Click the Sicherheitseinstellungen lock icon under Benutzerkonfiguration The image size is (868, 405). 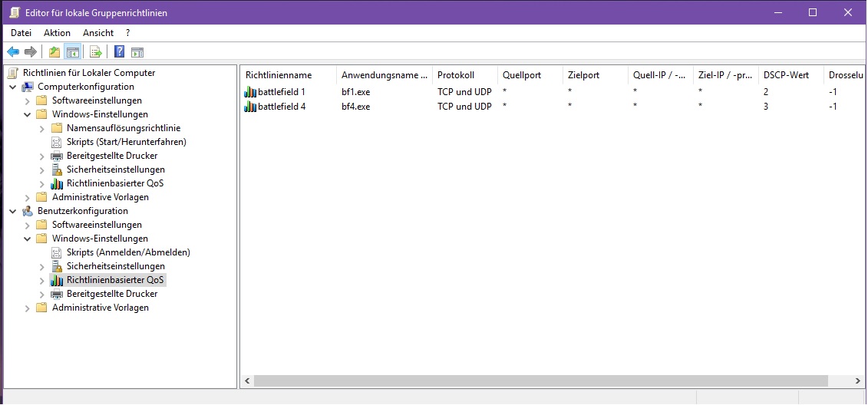point(57,266)
